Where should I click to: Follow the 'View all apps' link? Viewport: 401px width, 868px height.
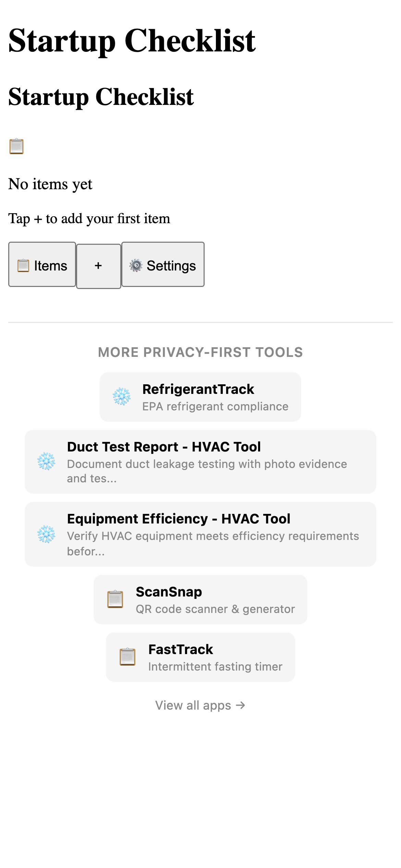click(200, 705)
